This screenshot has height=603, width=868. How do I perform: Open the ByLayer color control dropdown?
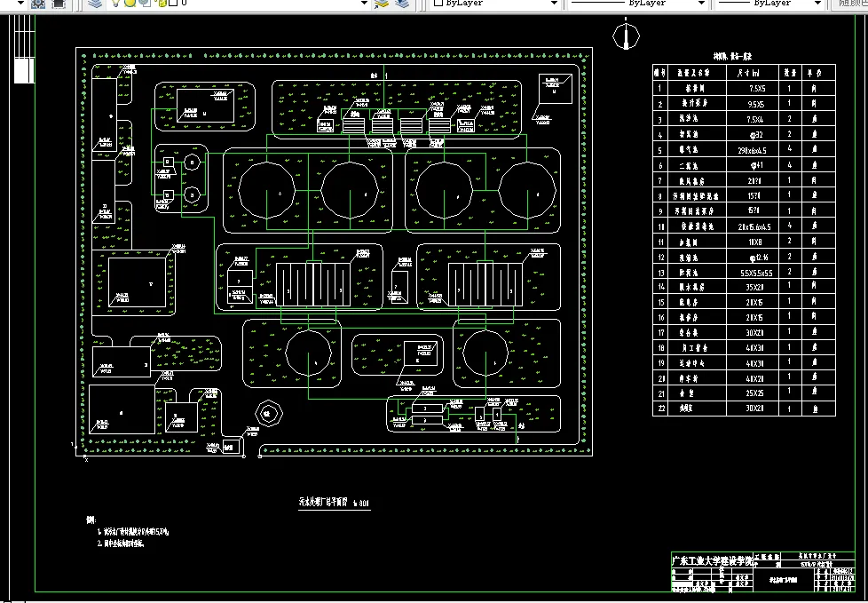pyautogui.click(x=554, y=3)
